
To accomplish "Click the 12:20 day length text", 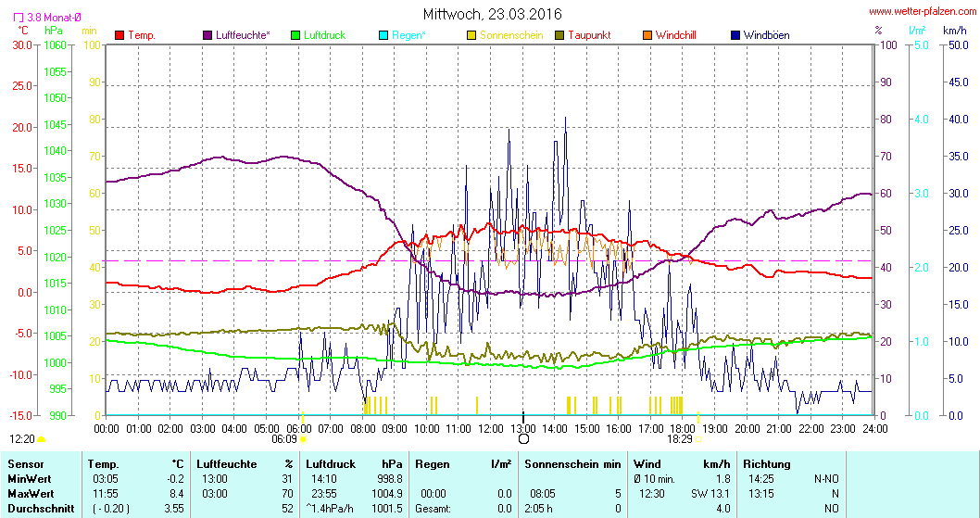I will pyautogui.click(x=22, y=439).
